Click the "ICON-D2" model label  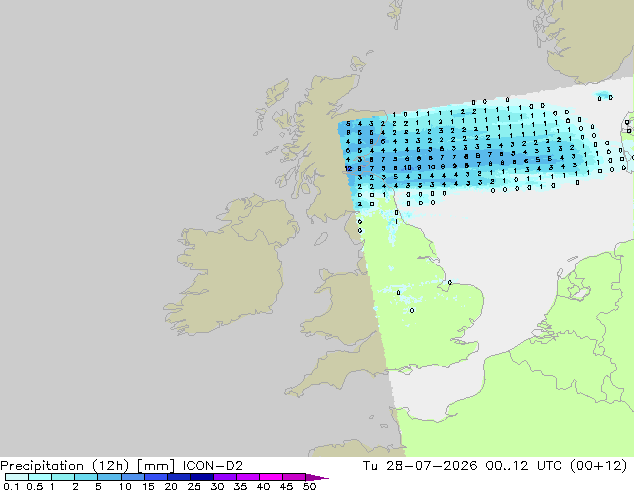click(213, 466)
